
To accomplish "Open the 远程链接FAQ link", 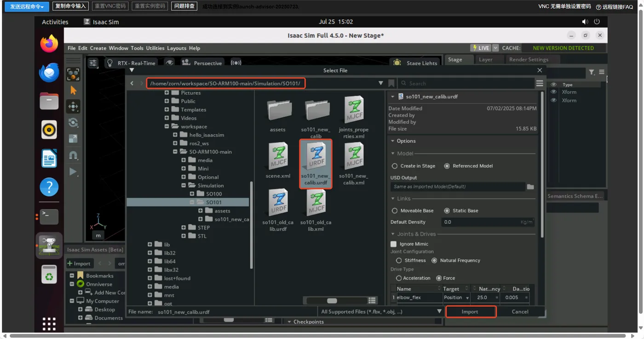I will click(x=615, y=7).
